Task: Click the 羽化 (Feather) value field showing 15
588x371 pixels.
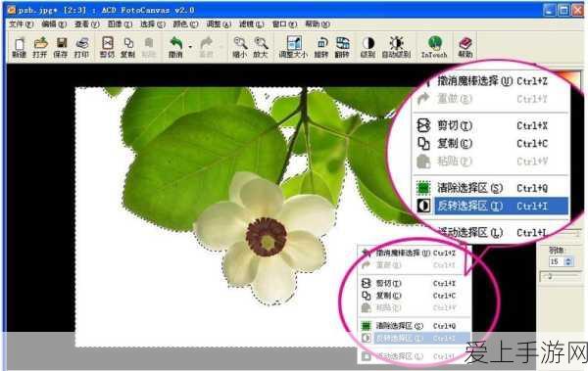Action: [557, 261]
